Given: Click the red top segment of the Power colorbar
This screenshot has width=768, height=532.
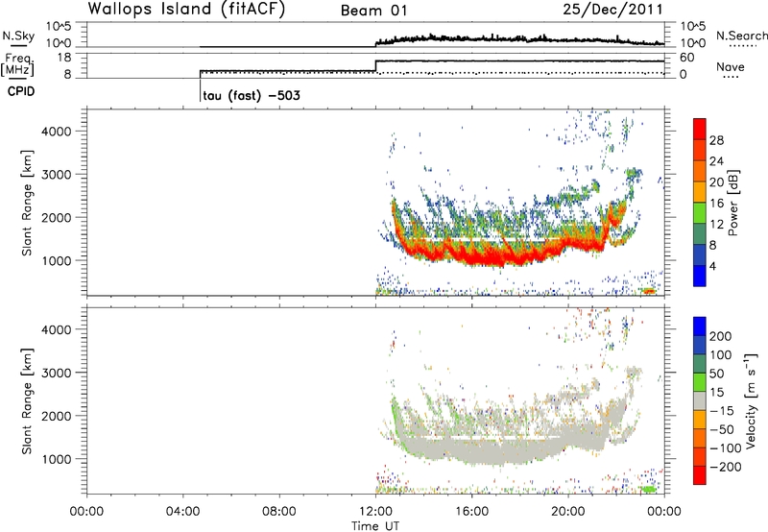Looking at the screenshot, I should (x=700, y=129).
